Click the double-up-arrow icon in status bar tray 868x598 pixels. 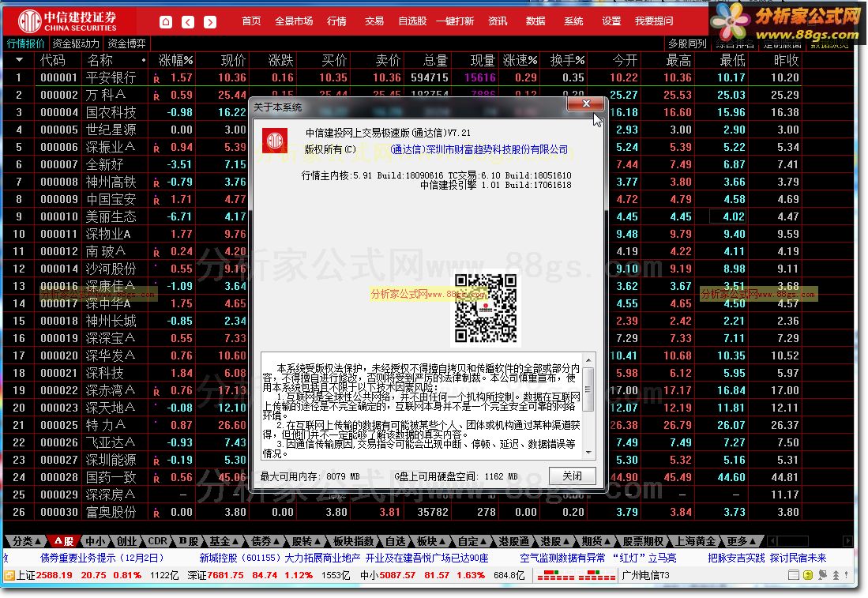[x=836, y=575]
